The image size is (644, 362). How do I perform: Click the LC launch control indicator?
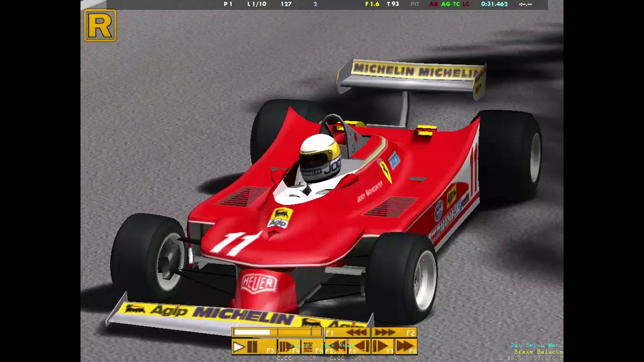click(x=466, y=4)
